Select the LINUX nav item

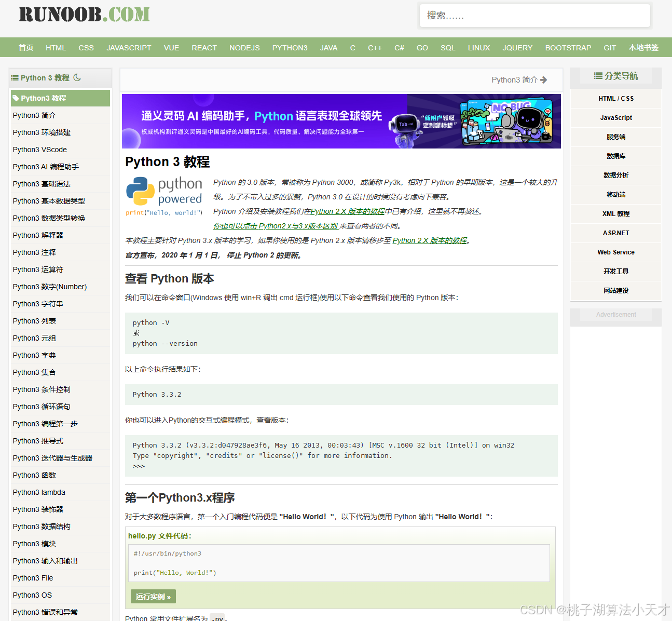point(478,47)
